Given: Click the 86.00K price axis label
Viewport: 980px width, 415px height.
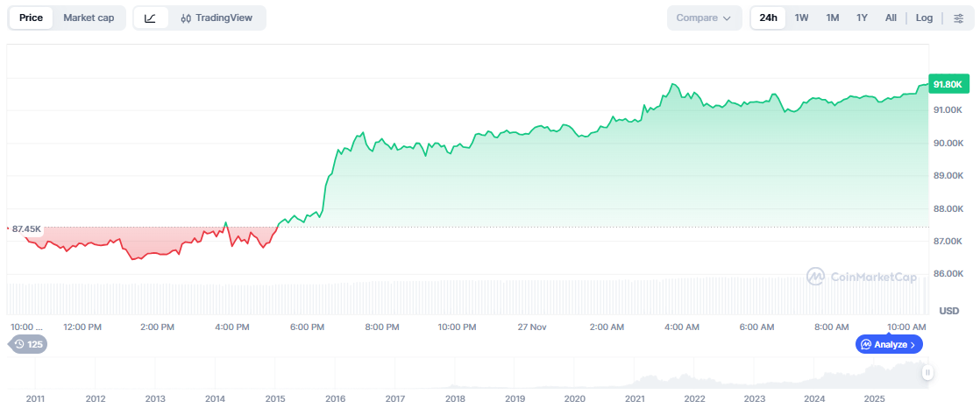Looking at the screenshot, I should pos(948,273).
